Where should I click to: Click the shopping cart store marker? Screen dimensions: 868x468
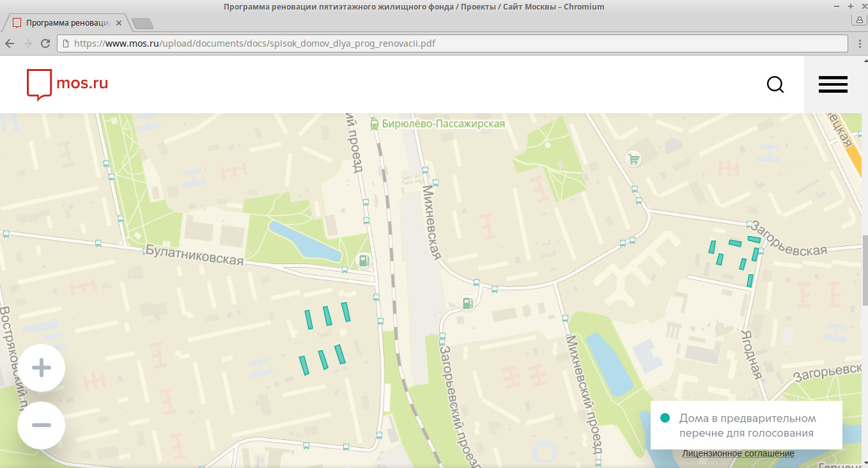tap(633, 159)
